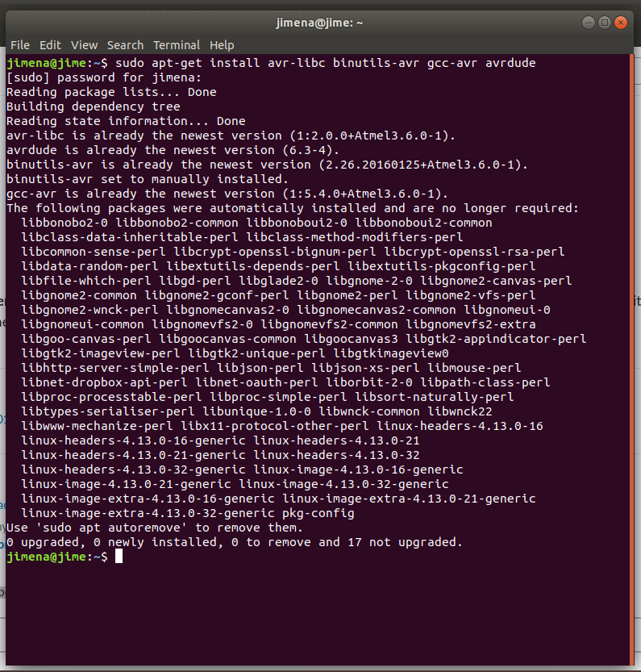Open the Edit menu
This screenshot has width=641, height=672.
[x=50, y=45]
